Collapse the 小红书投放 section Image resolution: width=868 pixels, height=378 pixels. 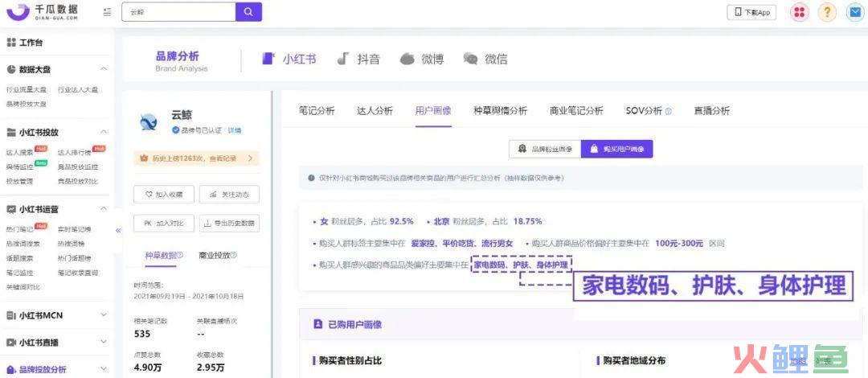click(104, 132)
